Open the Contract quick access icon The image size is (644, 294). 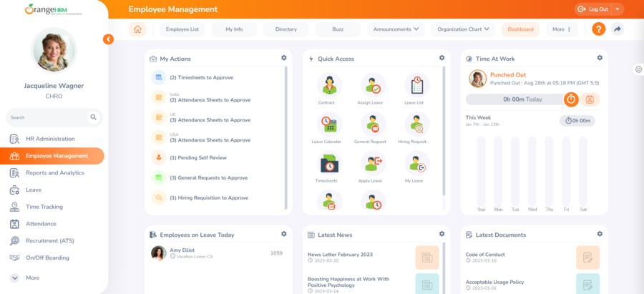tap(329, 86)
